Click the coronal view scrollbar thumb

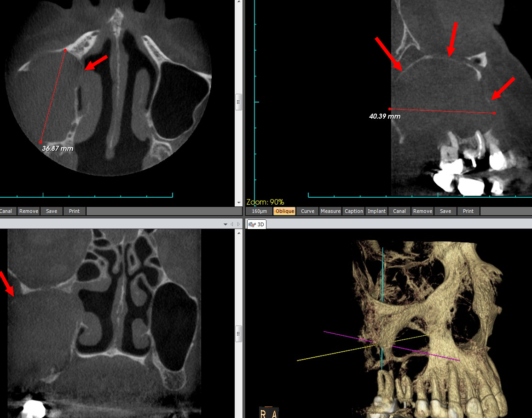point(238,334)
